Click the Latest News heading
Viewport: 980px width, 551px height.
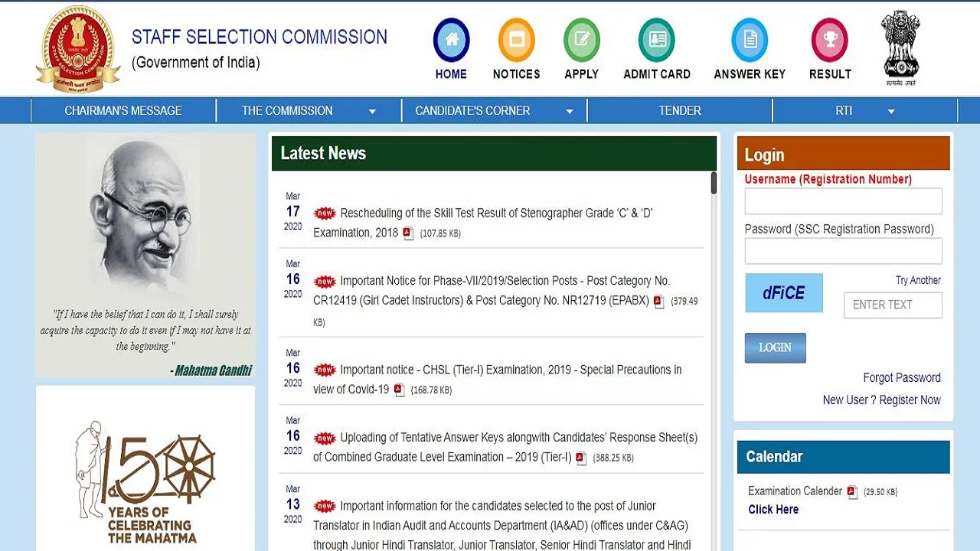tap(323, 153)
